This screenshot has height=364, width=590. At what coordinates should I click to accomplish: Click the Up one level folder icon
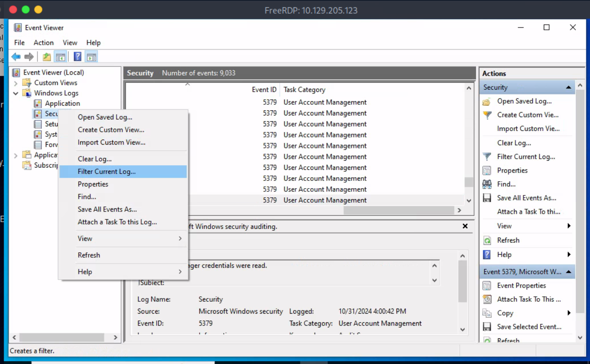coord(47,57)
